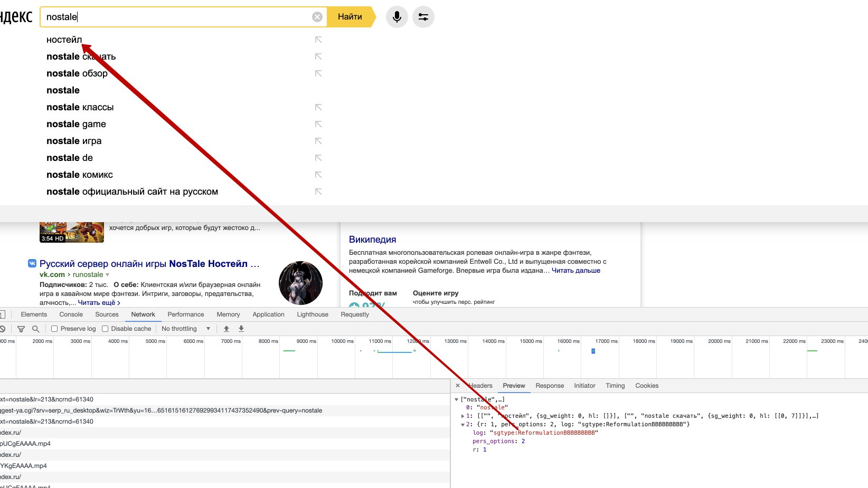Show the Cookies tab of the request

click(x=647, y=386)
